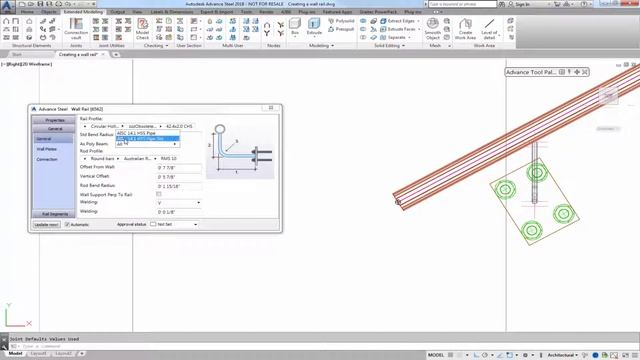Screen dimensions: 640x360
Task: Open the Connection vault tool
Action: tap(76, 29)
